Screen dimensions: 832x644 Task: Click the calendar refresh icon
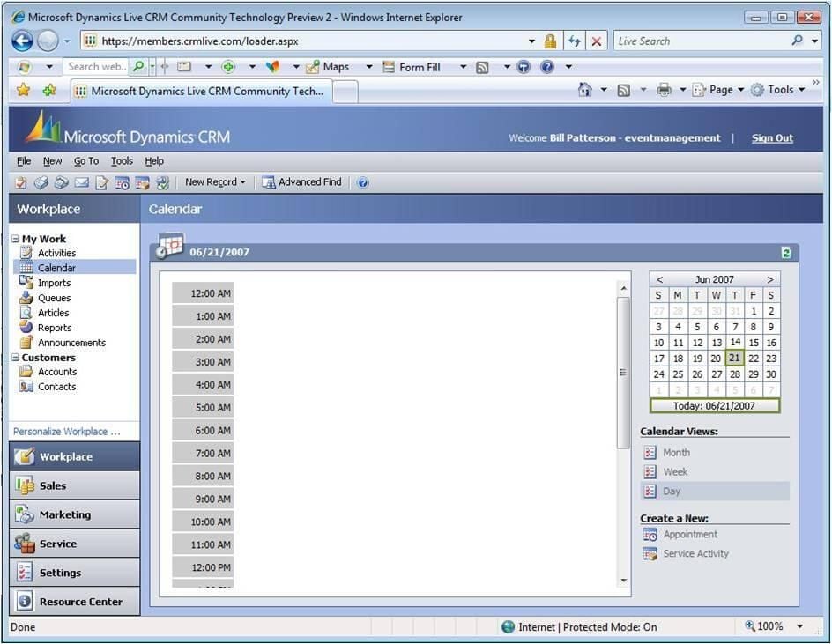coord(786,253)
